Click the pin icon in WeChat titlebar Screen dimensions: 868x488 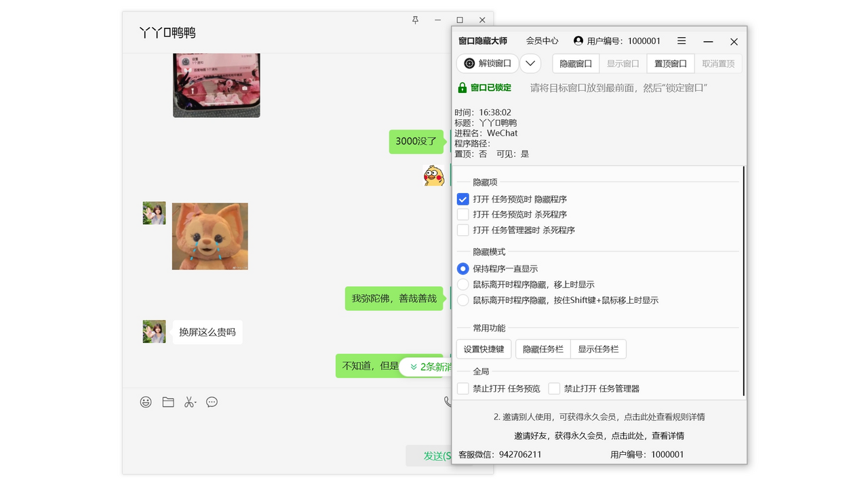(414, 20)
